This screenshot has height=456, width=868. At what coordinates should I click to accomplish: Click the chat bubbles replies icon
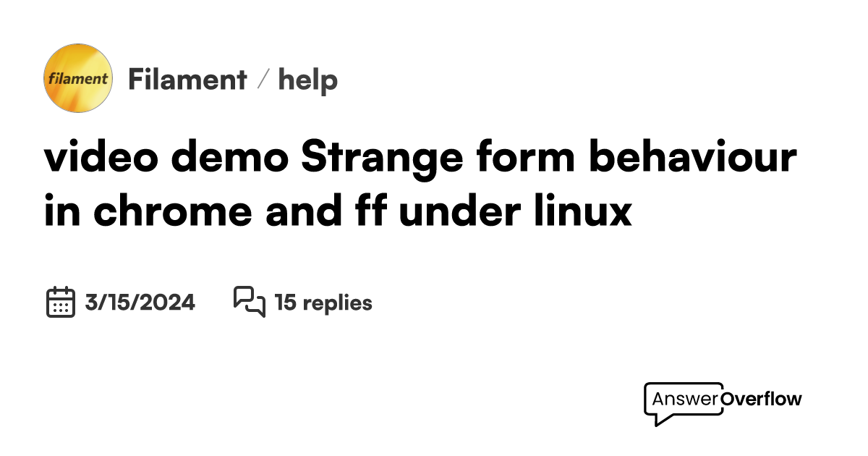coord(250,301)
